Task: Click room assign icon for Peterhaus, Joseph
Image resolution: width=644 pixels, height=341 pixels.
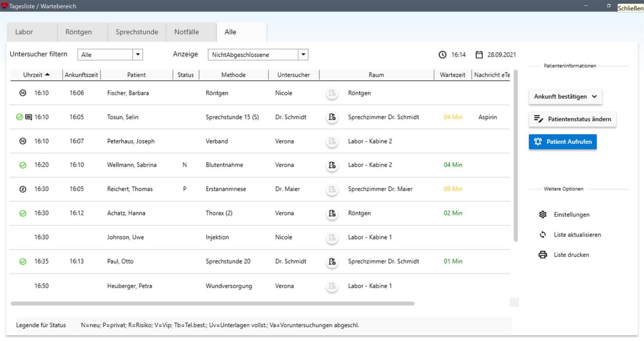Action: point(332,142)
